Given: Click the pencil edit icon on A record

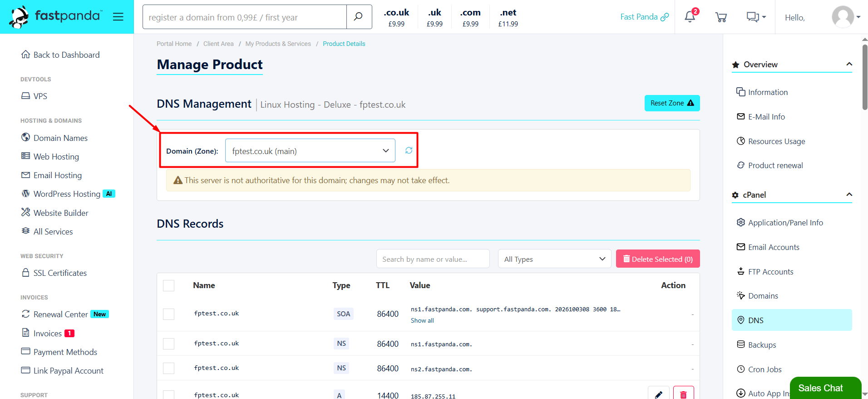Looking at the screenshot, I should 658,394.
